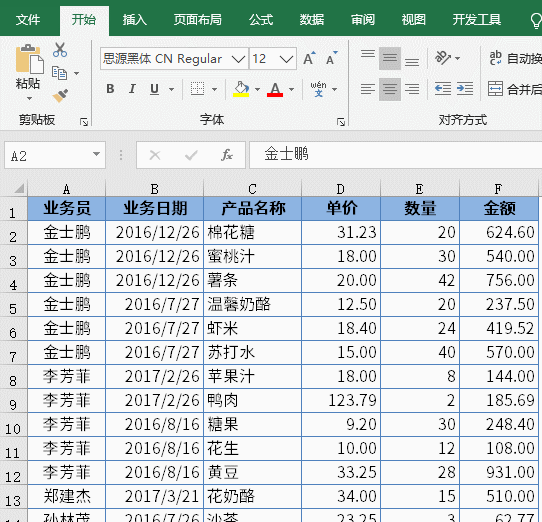Select the 金额 header cell
542x522 pixels.
(499, 208)
